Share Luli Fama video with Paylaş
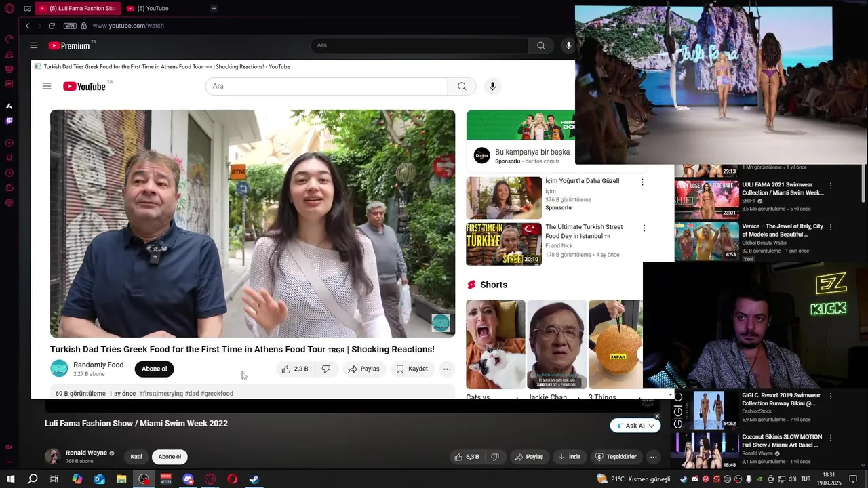The height and width of the screenshot is (488, 868). tap(529, 457)
